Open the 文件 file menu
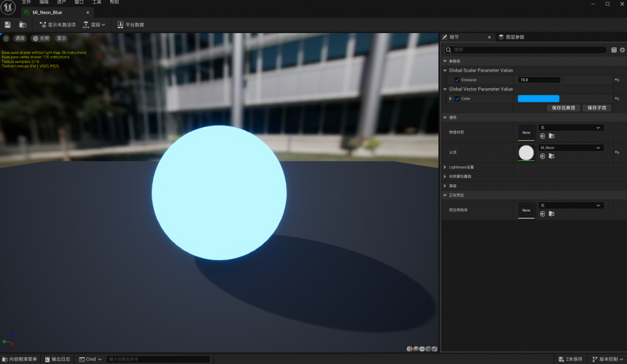This screenshot has height=364, width=627. point(26,2)
